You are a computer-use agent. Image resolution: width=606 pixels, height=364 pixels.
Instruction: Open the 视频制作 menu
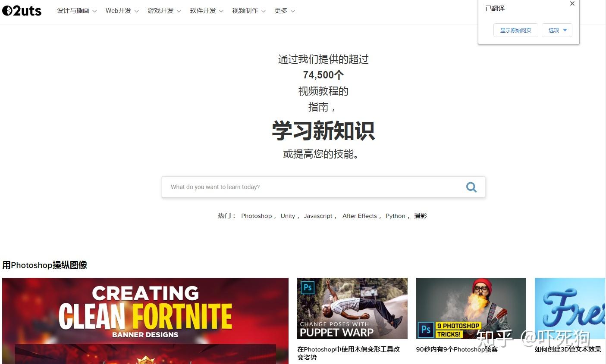point(248,11)
